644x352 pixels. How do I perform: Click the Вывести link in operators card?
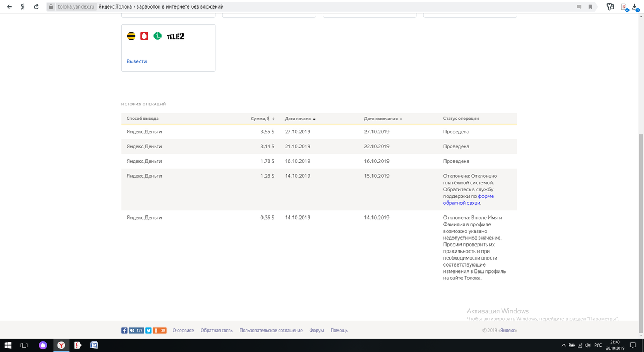tap(136, 61)
